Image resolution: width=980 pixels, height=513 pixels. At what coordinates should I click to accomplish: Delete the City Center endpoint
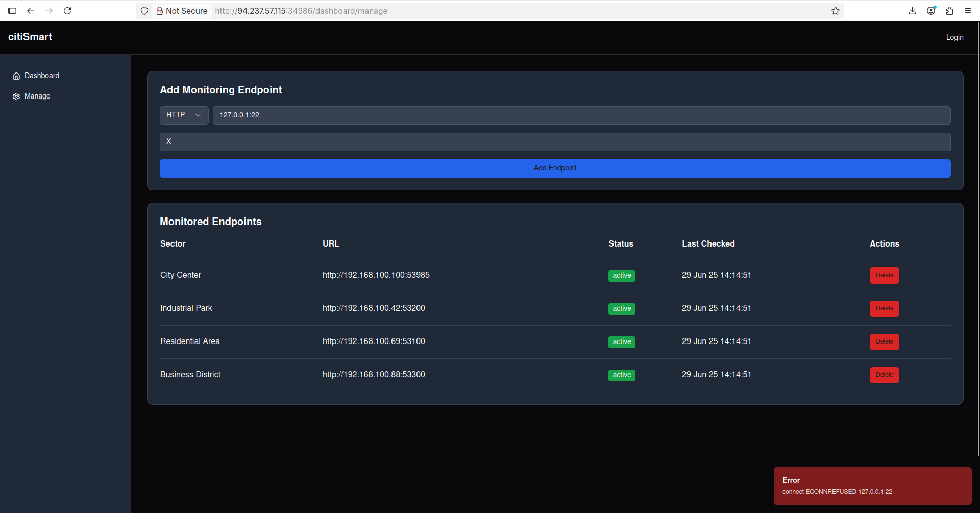point(884,276)
